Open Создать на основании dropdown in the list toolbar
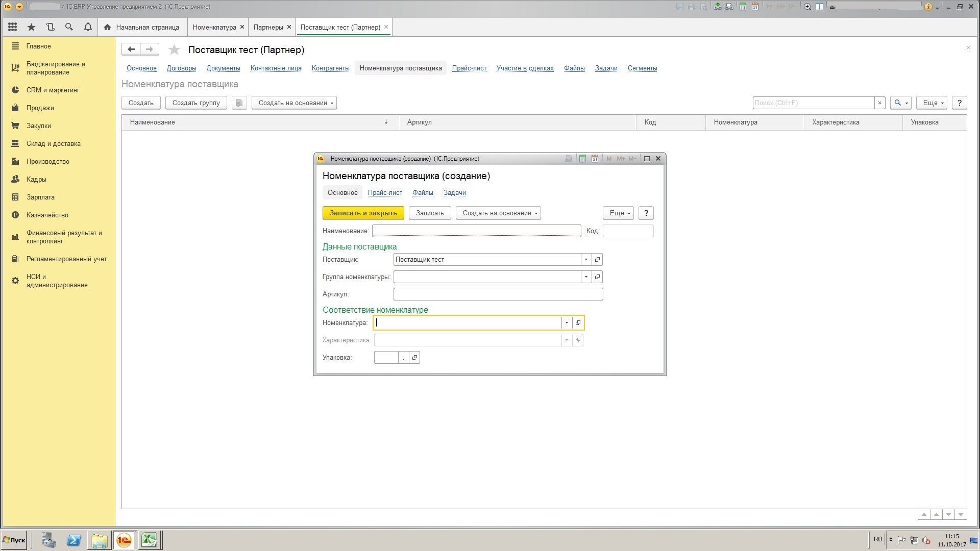 pos(294,103)
